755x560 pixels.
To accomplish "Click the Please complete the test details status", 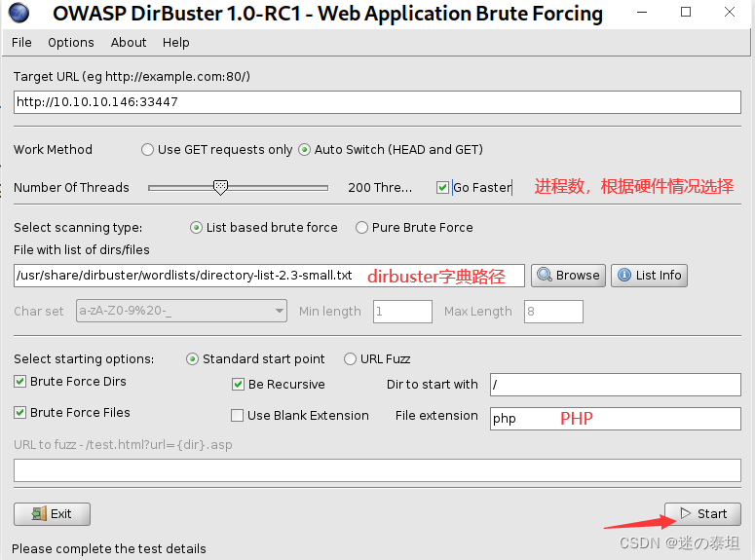I will tap(109, 549).
